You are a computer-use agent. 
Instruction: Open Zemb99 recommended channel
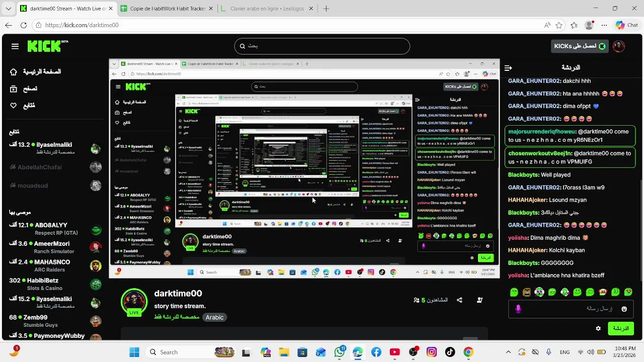pyautogui.click(x=54, y=321)
